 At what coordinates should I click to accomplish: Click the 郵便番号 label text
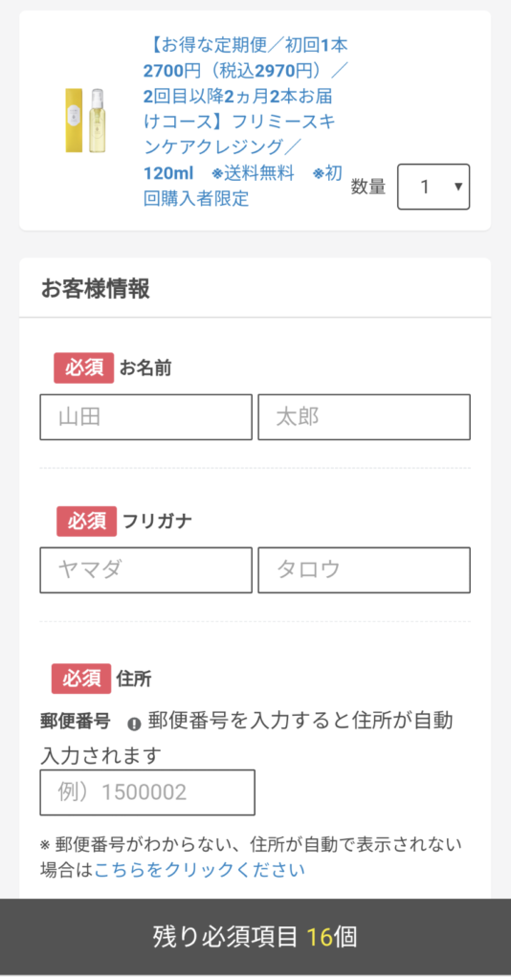76,722
